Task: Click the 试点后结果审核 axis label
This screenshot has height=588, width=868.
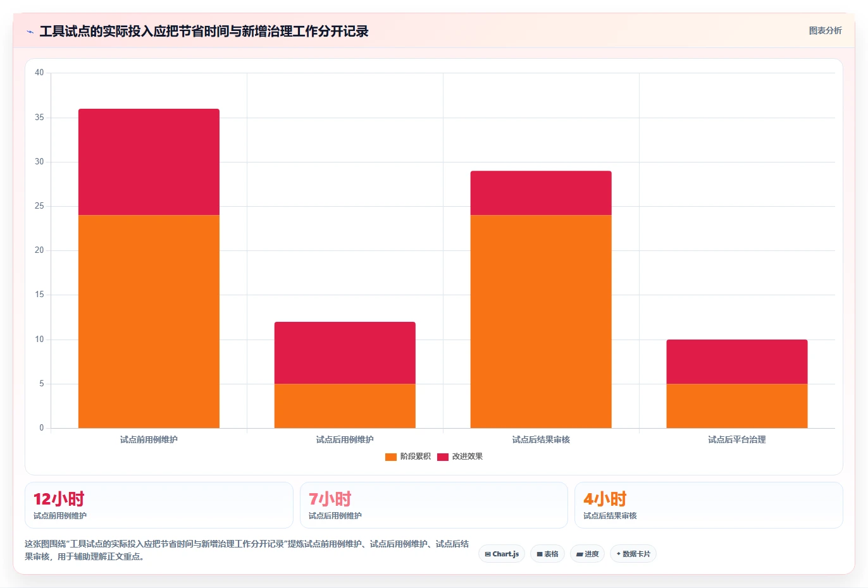Action: [541, 439]
